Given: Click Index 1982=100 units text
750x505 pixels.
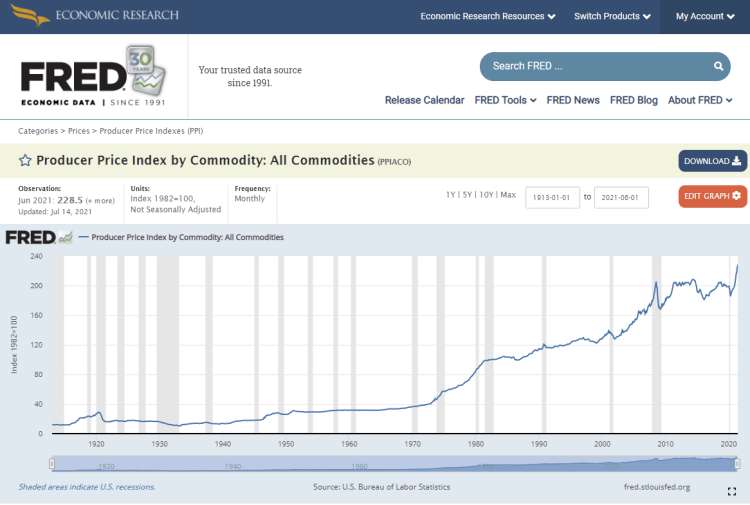Looking at the screenshot, I should pyautogui.click(x=162, y=198).
